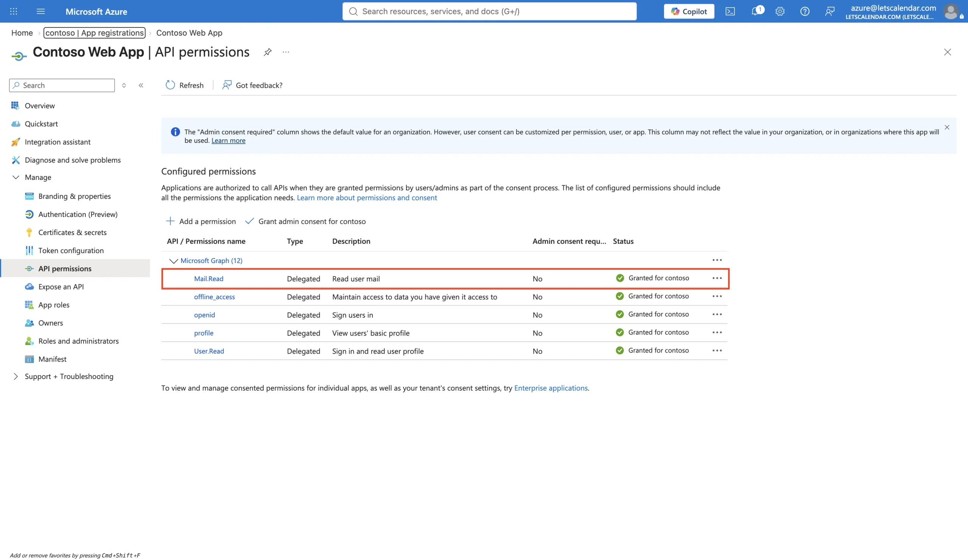
Task: Dismiss the admin consent info banner
Action: tap(947, 127)
